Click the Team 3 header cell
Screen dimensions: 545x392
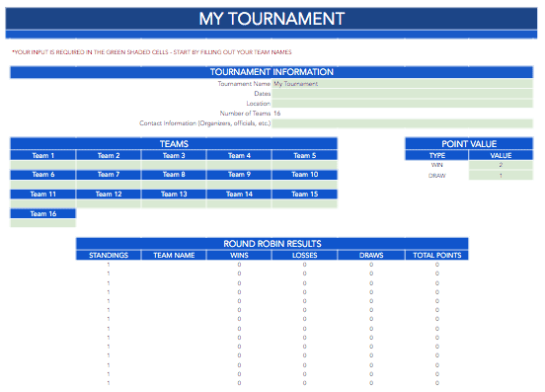pyautogui.click(x=174, y=155)
